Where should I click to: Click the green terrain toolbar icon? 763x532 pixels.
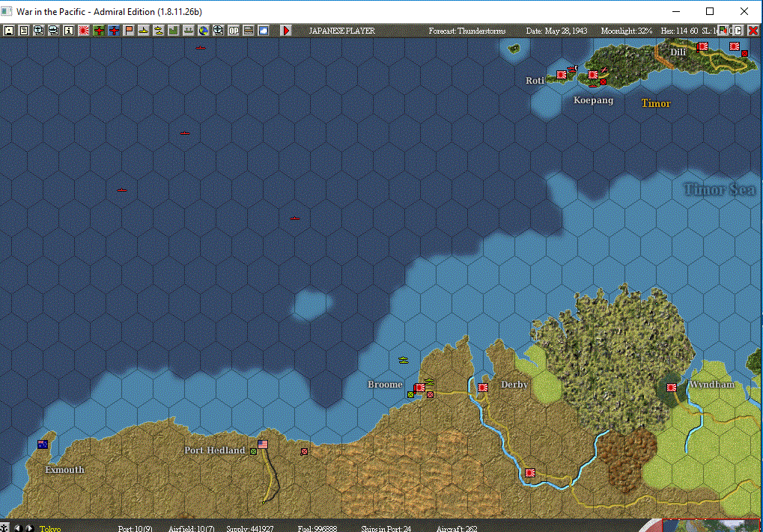(174, 31)
